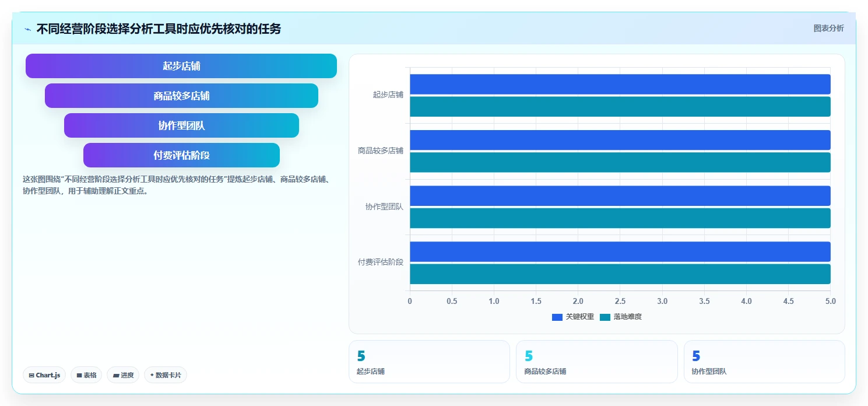Click the x-axis value 5.0
Image resolution: width=868 pixels, height=406 pixels.
(x=831, y=302)
